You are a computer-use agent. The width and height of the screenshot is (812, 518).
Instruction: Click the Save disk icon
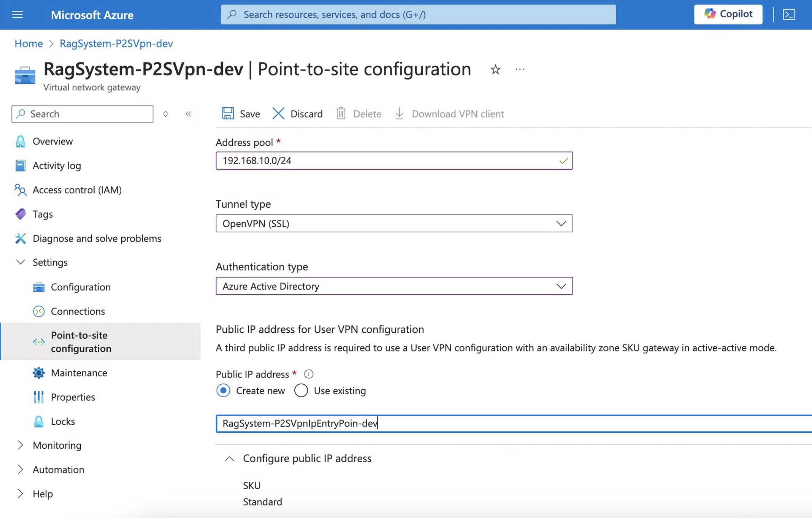point(228,114)
